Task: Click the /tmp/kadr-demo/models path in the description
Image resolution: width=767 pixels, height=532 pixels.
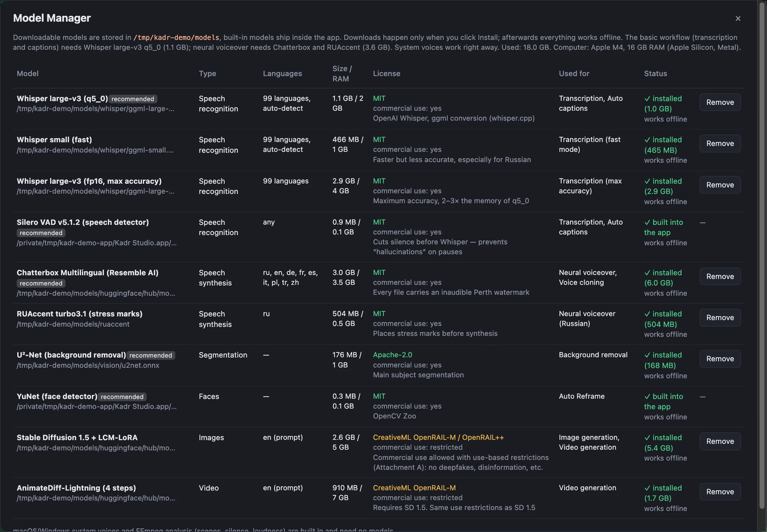Action: [x=176, y=37]
